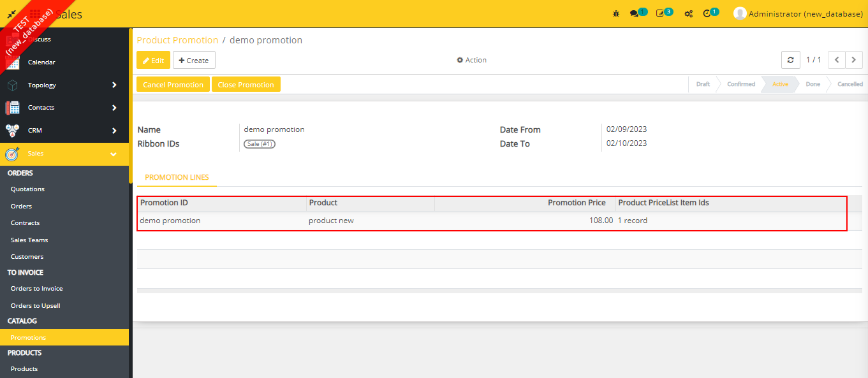The height and width of the screenshot is (378, 868).
Task: Open the Topology cube icon in sidebar
Action: tap(13, 85)
